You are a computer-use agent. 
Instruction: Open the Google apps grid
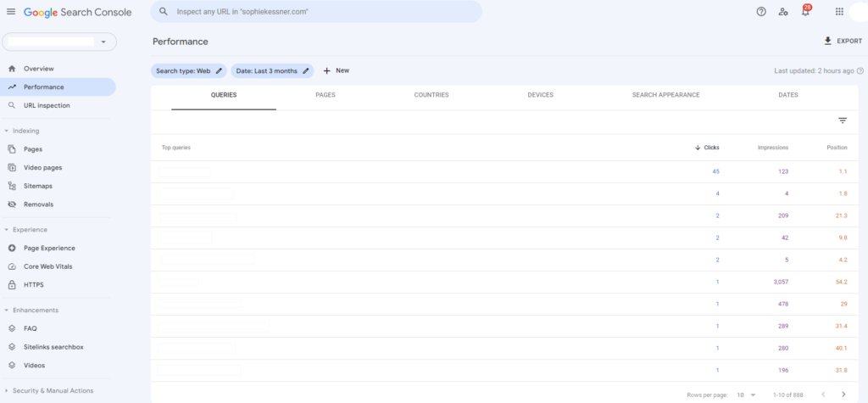point(839,12)
